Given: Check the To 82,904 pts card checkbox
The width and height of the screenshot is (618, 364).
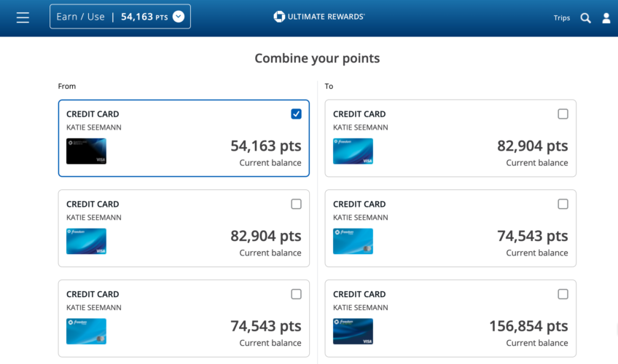Looking at the screenshot, I should click(563, 114).
